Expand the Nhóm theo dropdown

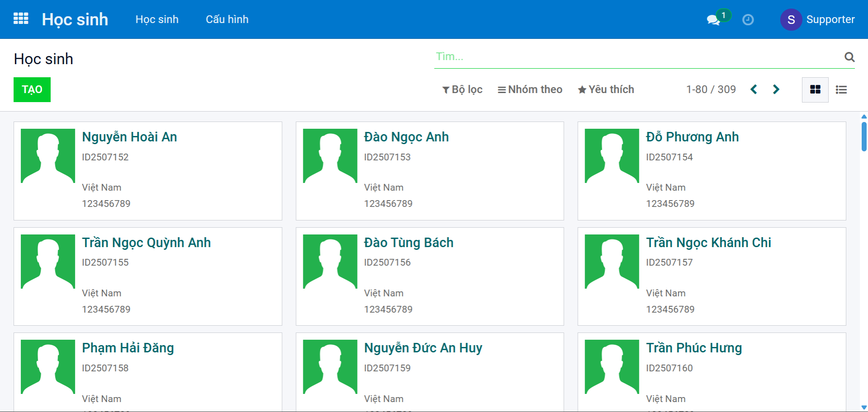tap(530, 89)
